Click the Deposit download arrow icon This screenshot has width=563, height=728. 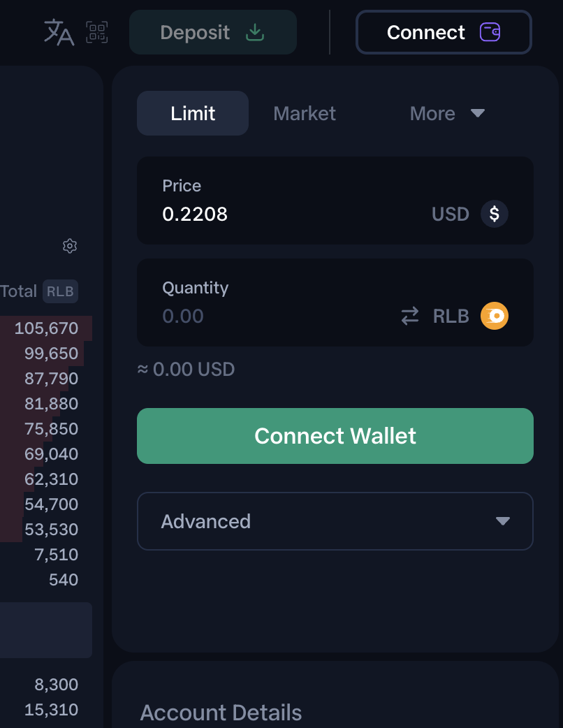click(255, 32)
